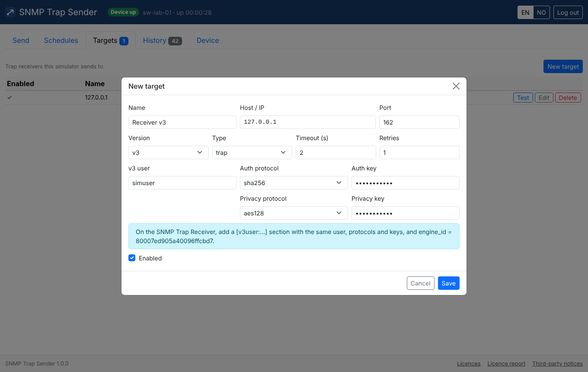
Task: Go to the History tab
Action: pos(163,40)
